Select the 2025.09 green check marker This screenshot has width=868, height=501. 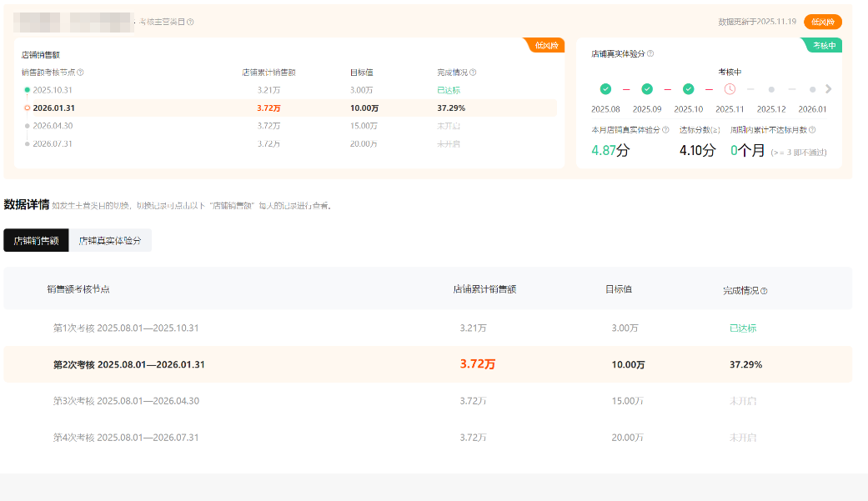pyautogui.click(x=647, y=89)
